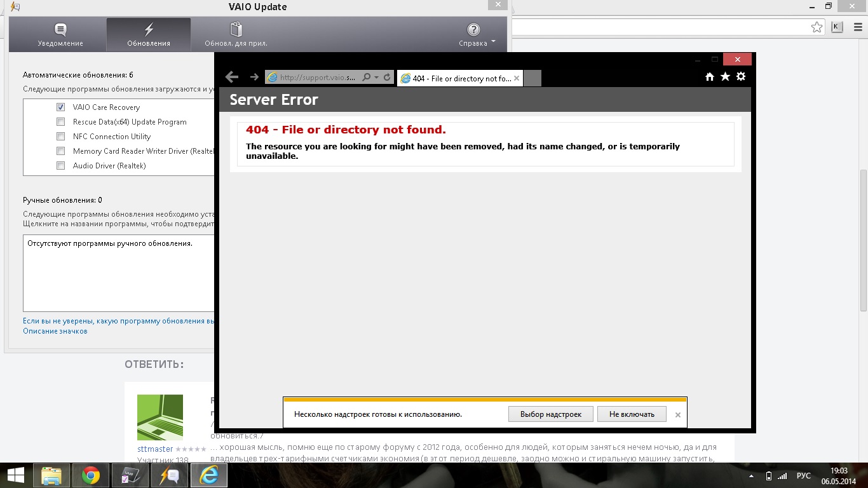Go forward in Internet Explorer
Image resolution: width=868 pixels, height=488 pixels.
click(254, 77)
